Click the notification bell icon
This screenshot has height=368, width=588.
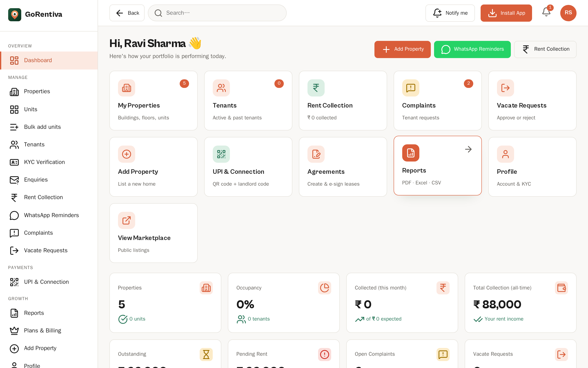point(546,12)
